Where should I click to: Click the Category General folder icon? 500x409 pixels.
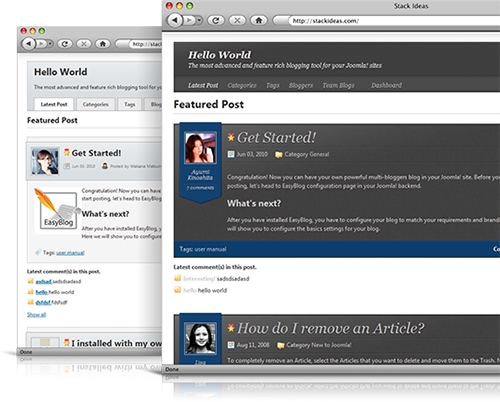(x=279, y=155)
